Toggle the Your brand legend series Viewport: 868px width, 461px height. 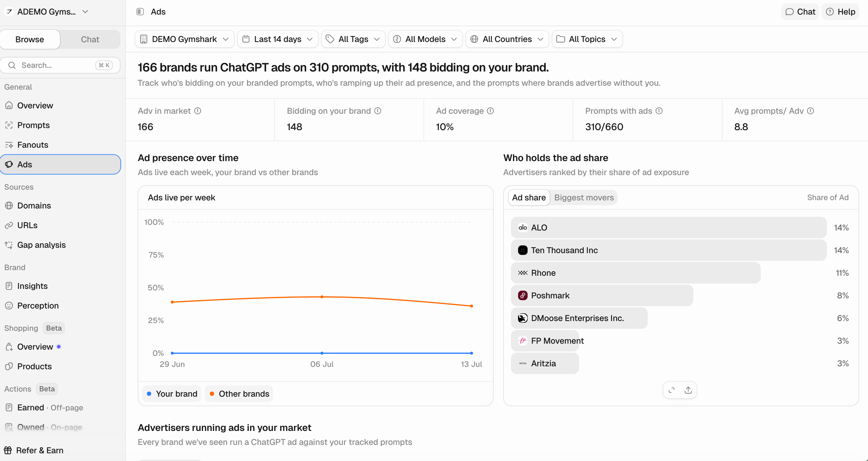click(x=172, y=394)
